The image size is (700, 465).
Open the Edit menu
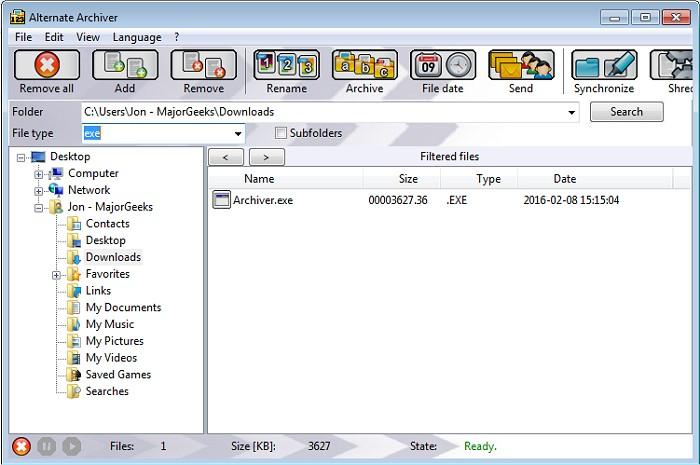click(54, 37)
